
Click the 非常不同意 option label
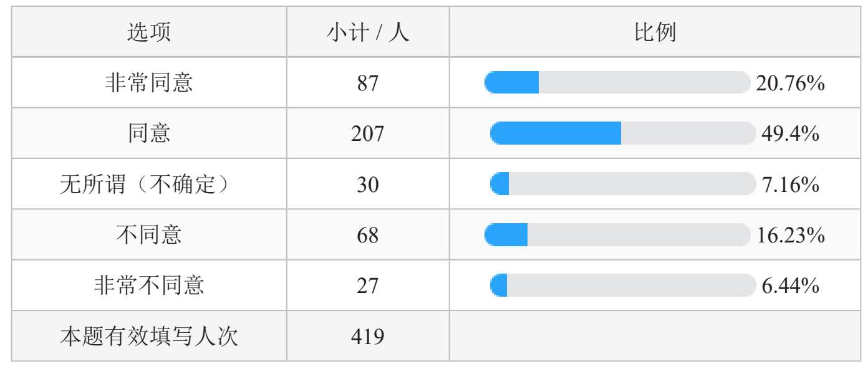(x=149, y=285)
